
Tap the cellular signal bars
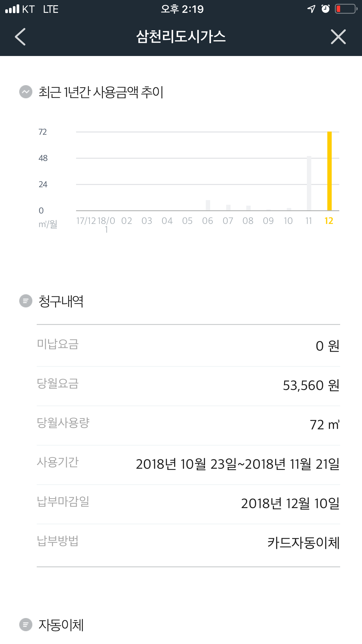tap(12, 9)
